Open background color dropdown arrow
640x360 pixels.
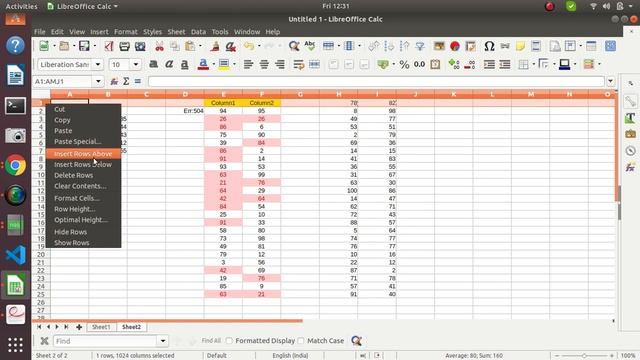[234, 64]
